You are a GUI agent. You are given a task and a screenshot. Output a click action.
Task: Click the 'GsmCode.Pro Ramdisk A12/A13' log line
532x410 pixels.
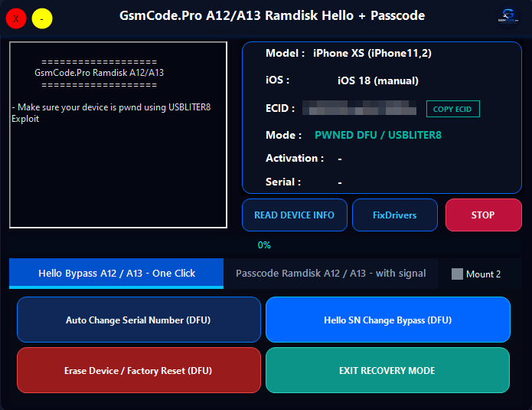[x=99, y=73]
